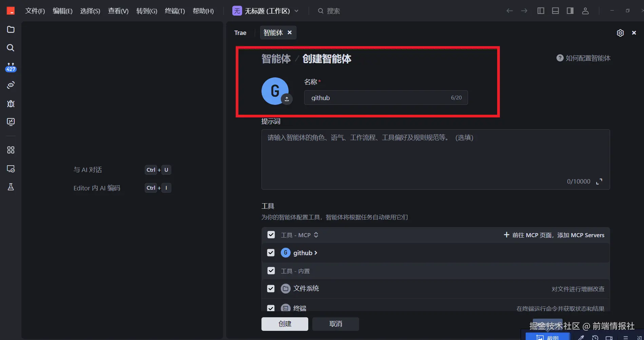Open the Remote Explorer monitor icon
644x340 pixels.
tap(11, 169)
